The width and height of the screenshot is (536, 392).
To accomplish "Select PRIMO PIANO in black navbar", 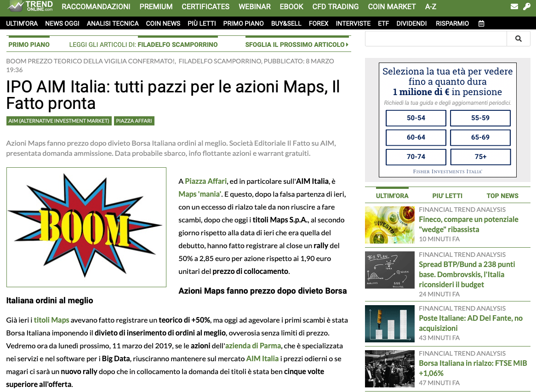I will pyautogui.click(x=243, y=23).
